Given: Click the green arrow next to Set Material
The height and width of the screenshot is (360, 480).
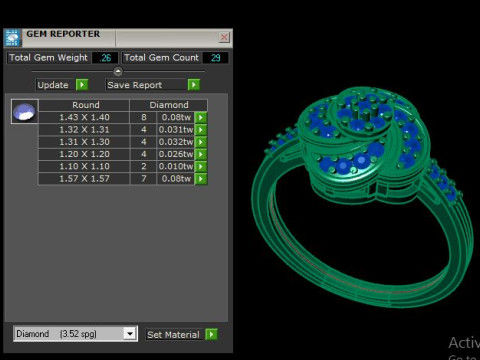Looking at the screenshot, I should point(211,334).
